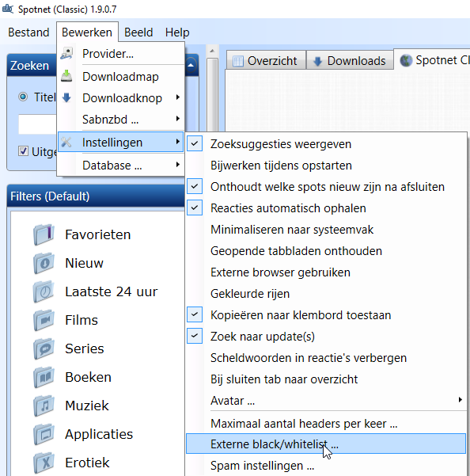This screenshot has width=470, height=476.
Task: Collapse the Zoeken panel
Action: pyautogui.click(x=191, y=65)
